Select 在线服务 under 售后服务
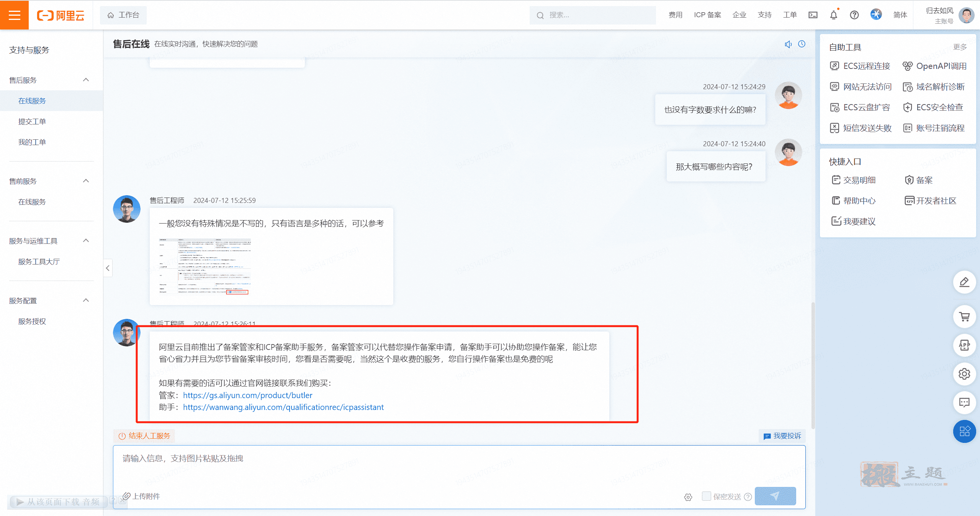 pyautogui.click(x=51, y=101)
